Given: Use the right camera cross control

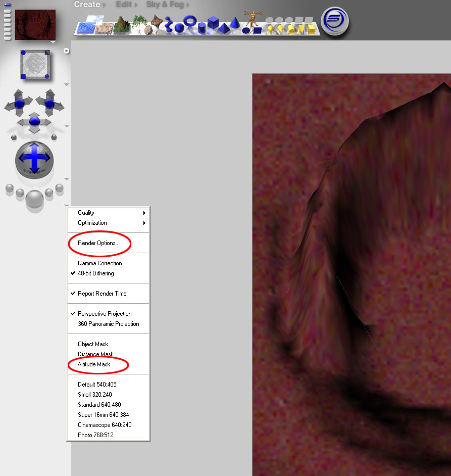Looking at the screenshot, I should 50,103.
